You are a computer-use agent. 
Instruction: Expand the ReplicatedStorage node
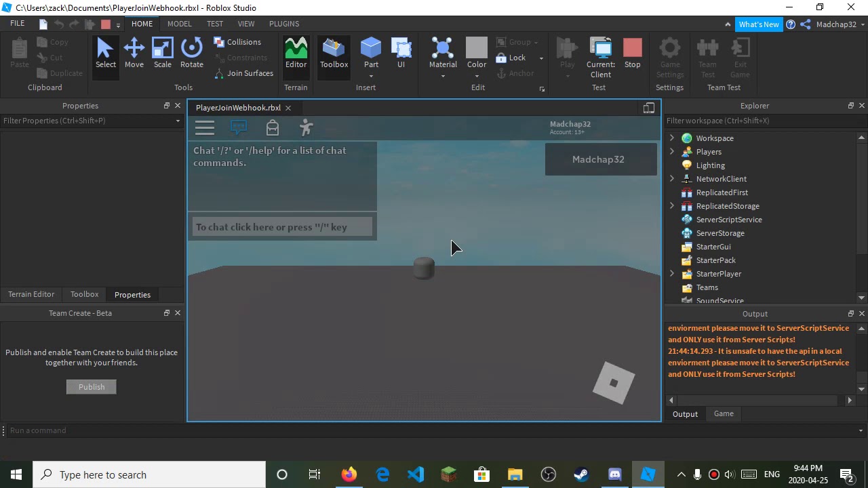click(672, 206)
